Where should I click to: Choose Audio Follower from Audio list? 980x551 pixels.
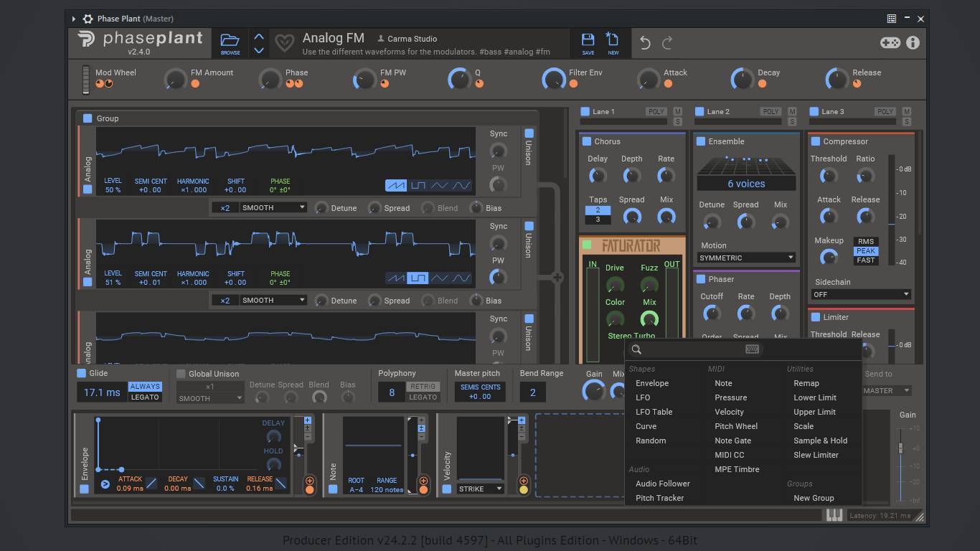pos(663,484)
